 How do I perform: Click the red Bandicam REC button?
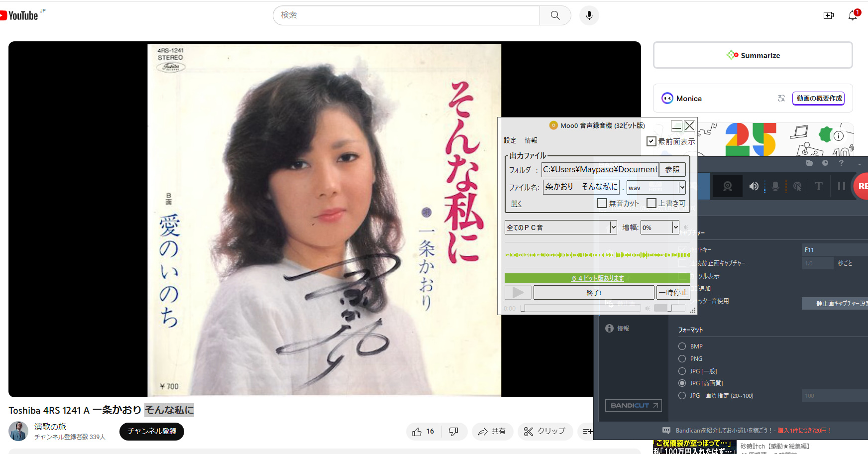(x=861, y=186)
